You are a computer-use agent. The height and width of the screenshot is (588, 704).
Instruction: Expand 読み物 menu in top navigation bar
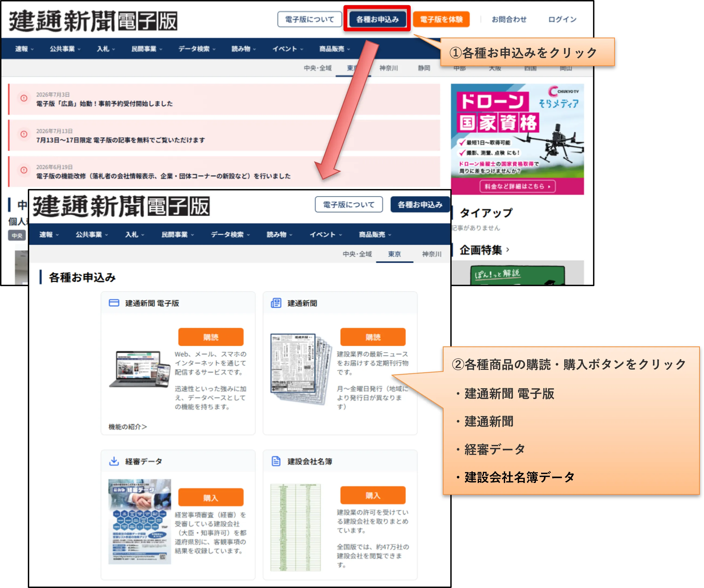coord(243,49)
